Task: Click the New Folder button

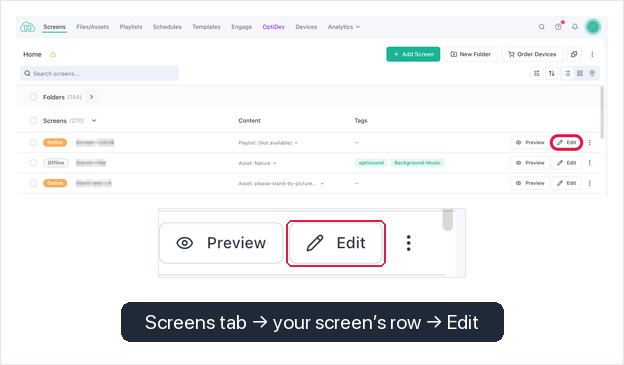Action: (470, 54)
